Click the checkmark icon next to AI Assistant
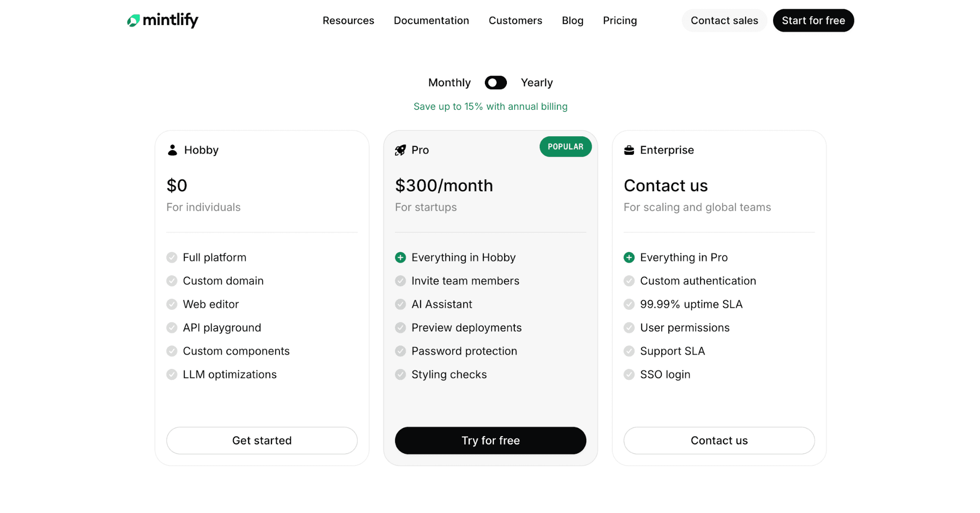This screenshot has height=513, width=980. point(401,304)
